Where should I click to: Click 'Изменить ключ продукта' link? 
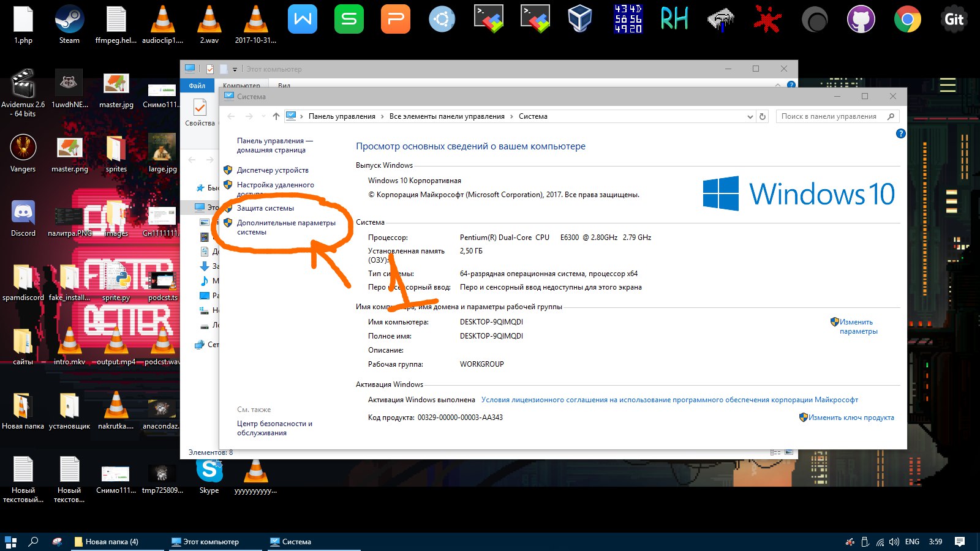point(851,418)
